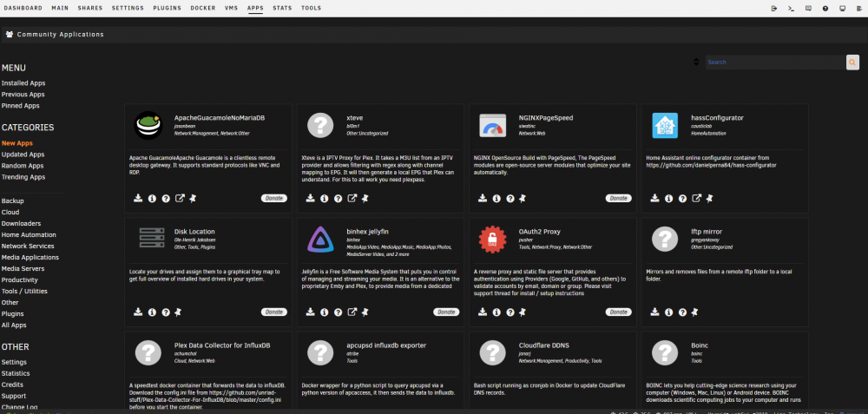Open support question mark for ApacheGuacamoleNoMariaDB
Image resolution: width=868 pixels, height=414 pixels.
point(166,198)
